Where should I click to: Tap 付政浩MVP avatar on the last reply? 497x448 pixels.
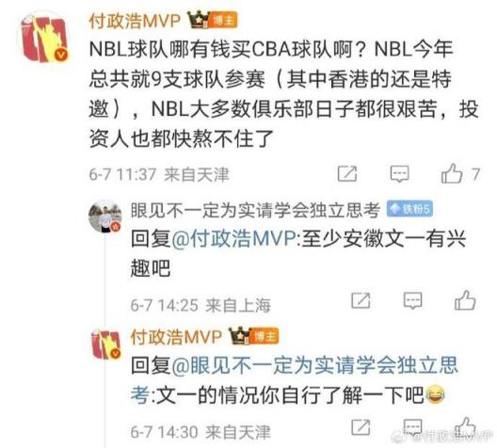click(x=105, y=344)
